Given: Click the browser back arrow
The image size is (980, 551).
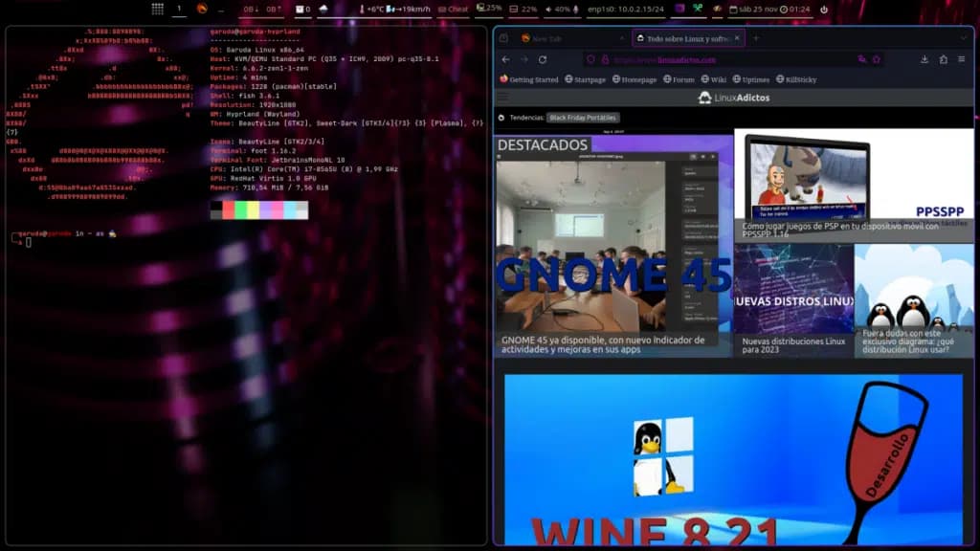Looking at the screenshot, I should (505, 59).
